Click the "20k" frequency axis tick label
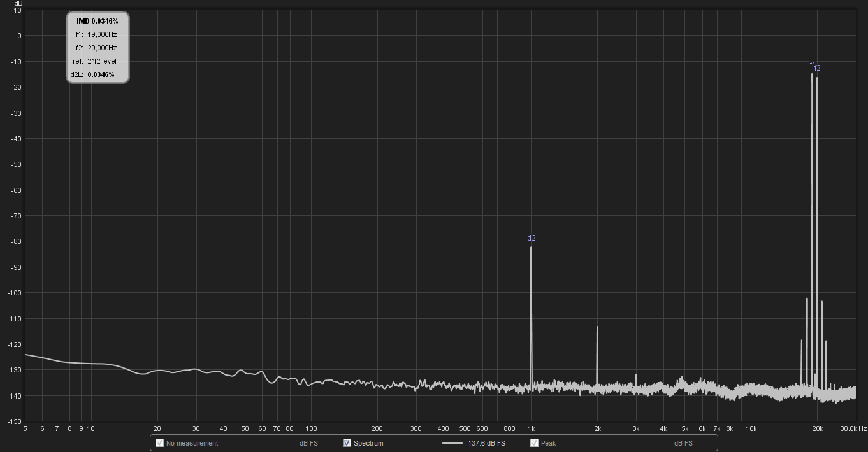 (817, 428)
